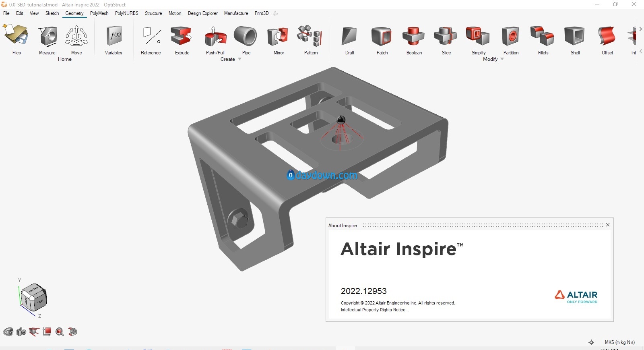Switch to the Structure tab
Viewport: 644px width, 350px height.
pyautogui.click(x=153, y=13)
